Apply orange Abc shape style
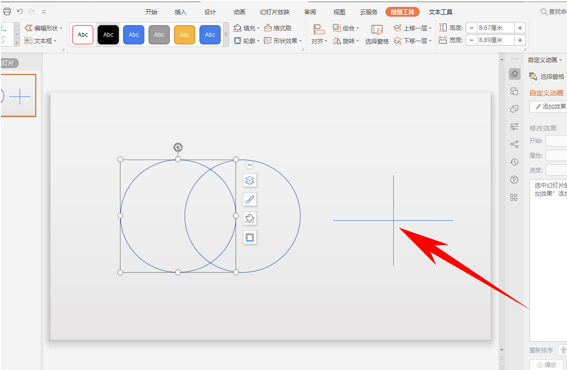Screen dimensions: 567x370 click(x=184, y=35)
